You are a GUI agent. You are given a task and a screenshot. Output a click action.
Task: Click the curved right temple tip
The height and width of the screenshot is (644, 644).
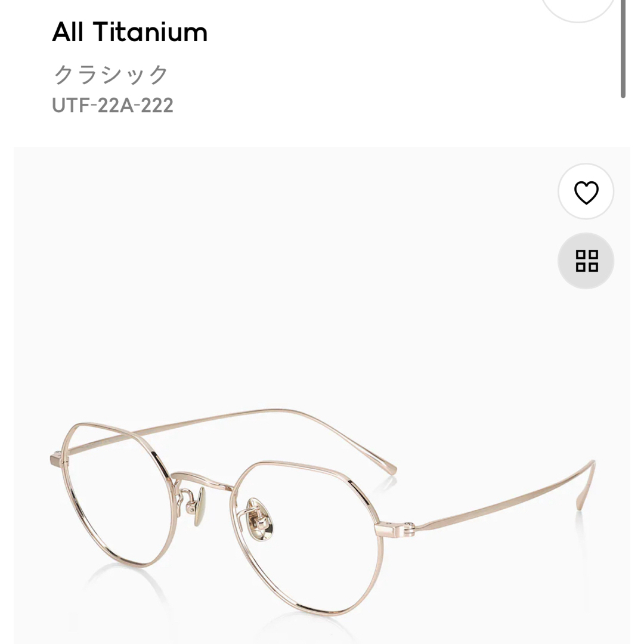click(x=587, y=485)
